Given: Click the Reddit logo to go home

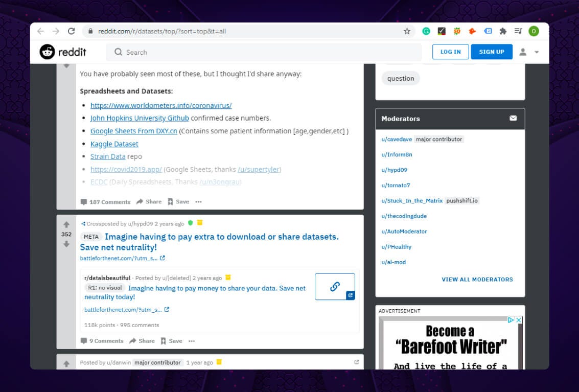Looking at the screenshot, I should 63,52.
